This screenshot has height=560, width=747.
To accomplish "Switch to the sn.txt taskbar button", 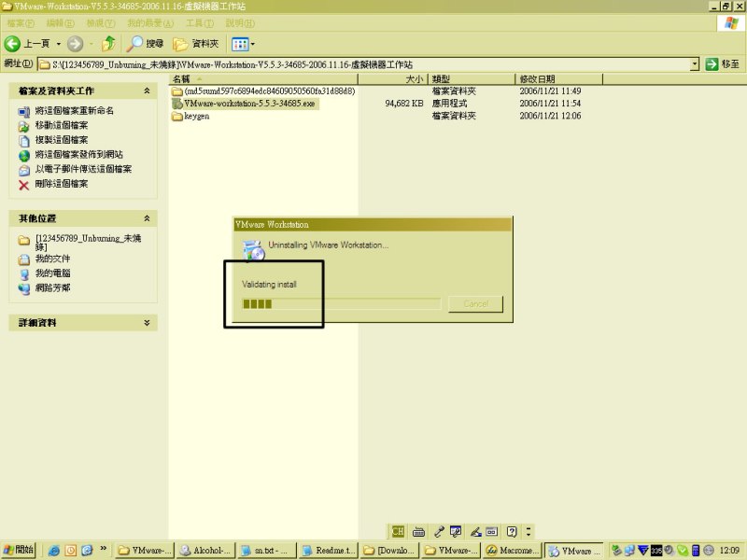I will coord(267,551).
